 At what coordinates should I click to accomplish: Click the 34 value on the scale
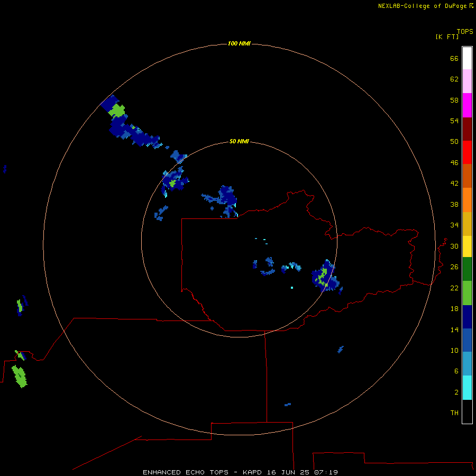(x=454, y=225)
